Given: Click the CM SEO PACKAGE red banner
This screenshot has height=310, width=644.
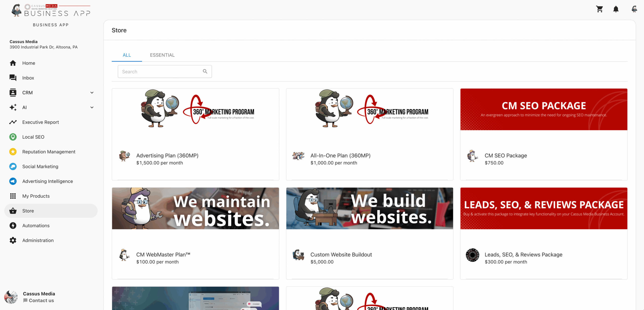Looking at the screenshot, I should click(544, 109).
